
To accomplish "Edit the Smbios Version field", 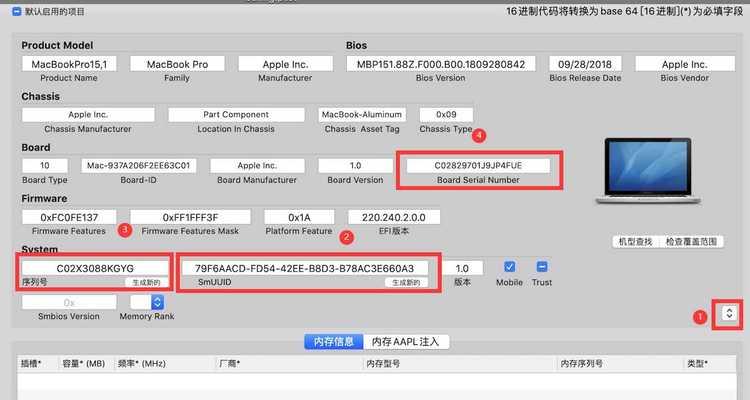I will tap(69, 302).
